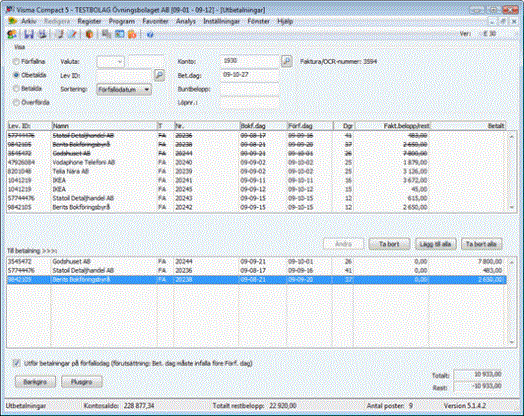Open account lookup next to Konto field
Viewport: 524px width, 416px height.
287,61
